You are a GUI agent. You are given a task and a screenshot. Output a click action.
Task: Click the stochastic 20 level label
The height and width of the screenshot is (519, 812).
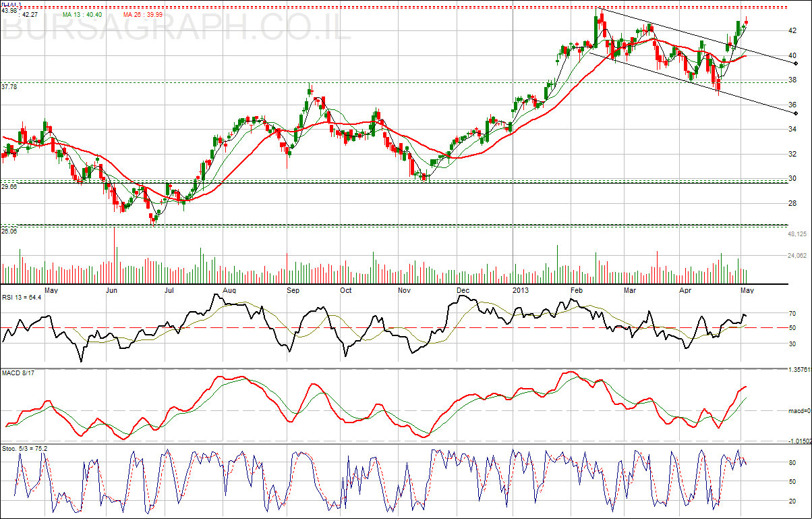[x=793, y=501]
